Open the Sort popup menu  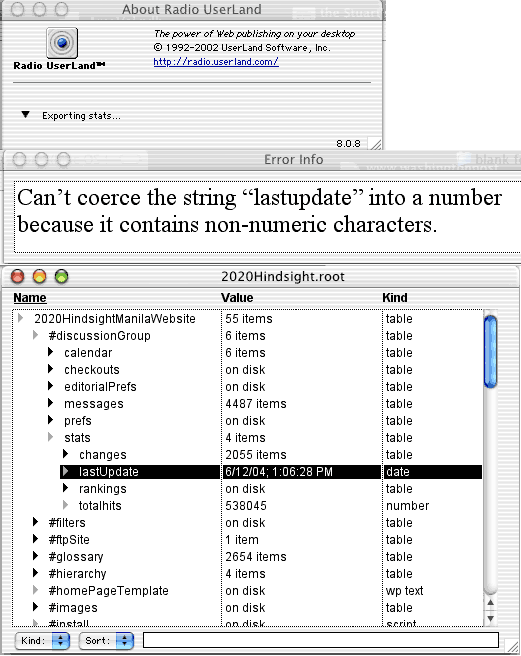106,641
